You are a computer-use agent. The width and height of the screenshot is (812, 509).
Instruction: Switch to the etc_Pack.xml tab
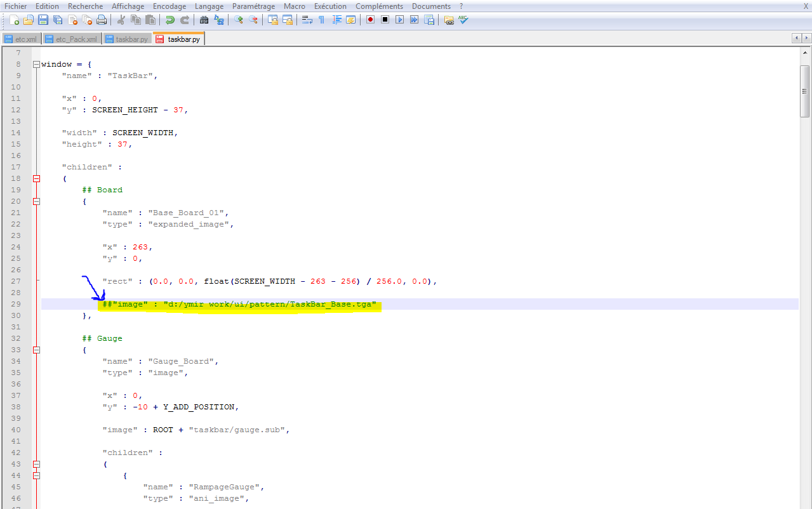[x=72, y=39]
